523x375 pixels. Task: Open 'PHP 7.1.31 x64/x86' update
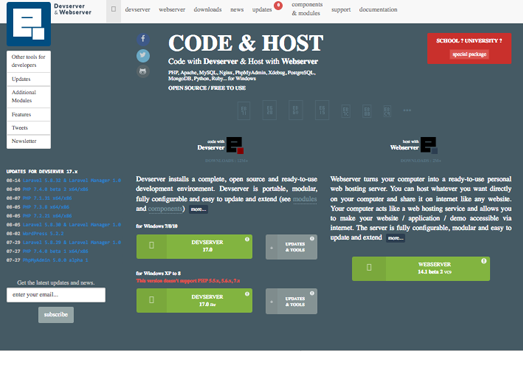coord(47,198)
